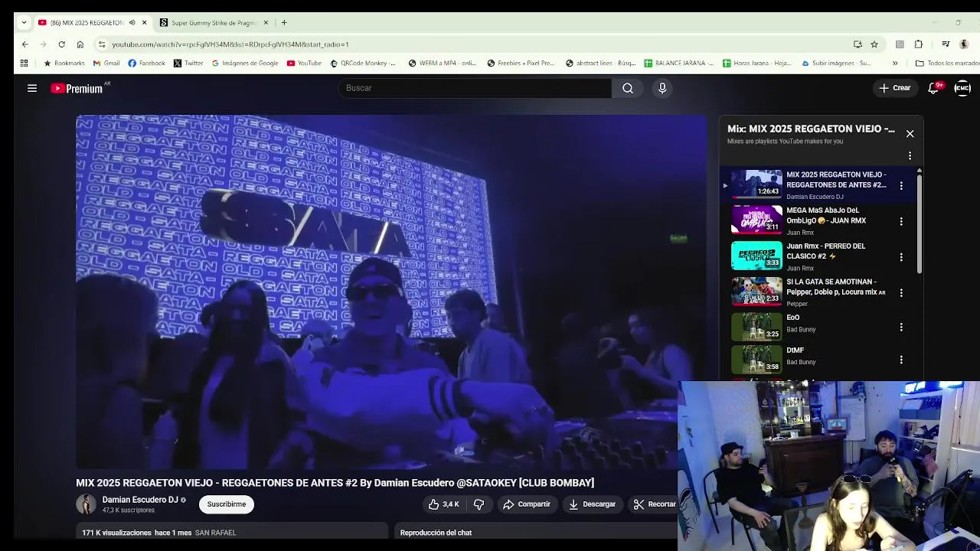Viewport: 980px width, 551px height.
Task: Select the DtMF playlist title
Action: (x=795, y=350)
